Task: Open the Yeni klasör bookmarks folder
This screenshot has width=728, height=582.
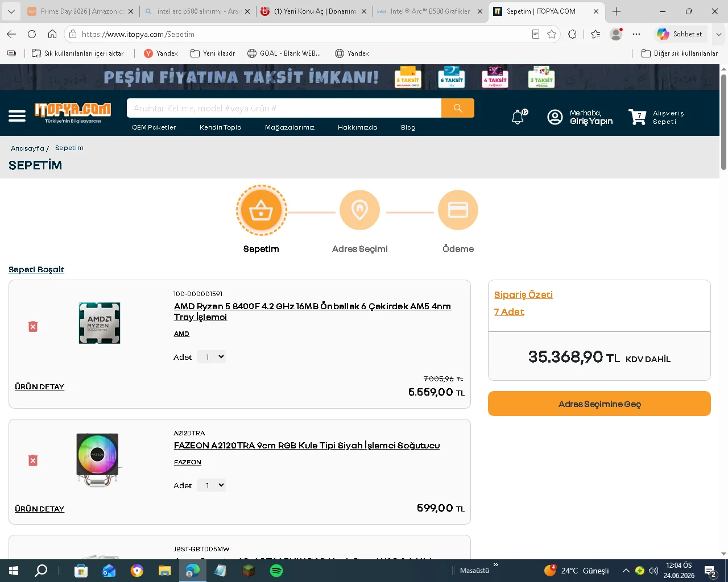Action: click(x=213, y=53)
